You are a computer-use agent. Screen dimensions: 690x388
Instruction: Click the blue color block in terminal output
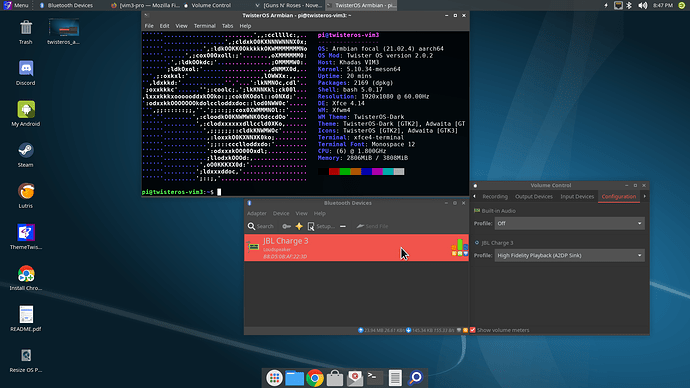coord(367,172)
